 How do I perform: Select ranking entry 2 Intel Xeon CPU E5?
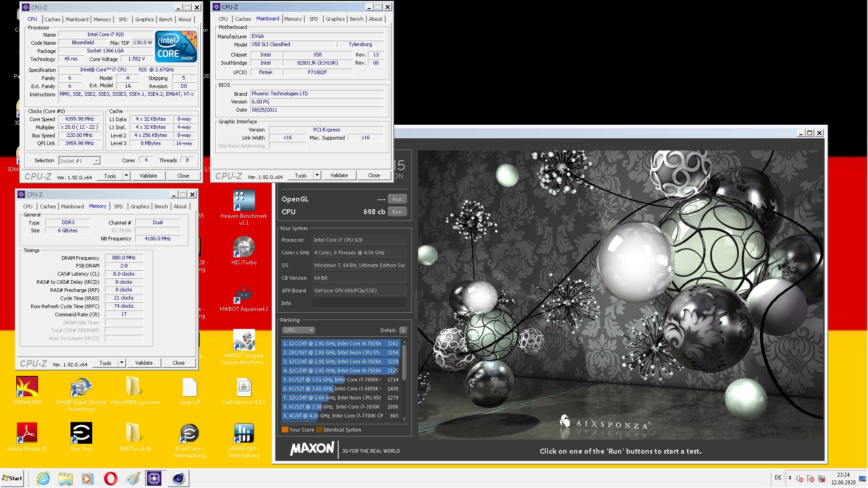coord(341,352)
